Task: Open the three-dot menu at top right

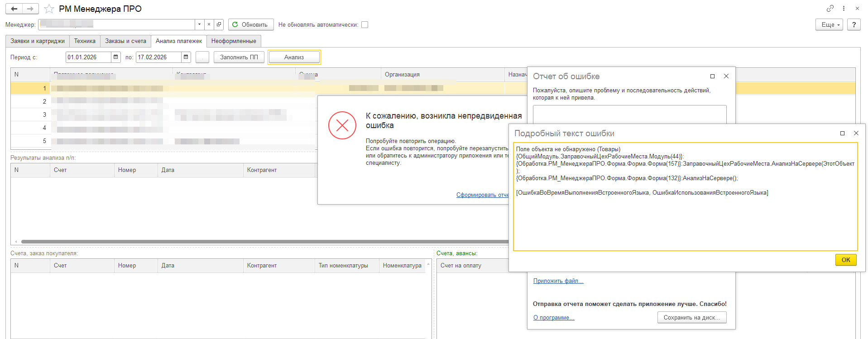Action: coord(844,8)
